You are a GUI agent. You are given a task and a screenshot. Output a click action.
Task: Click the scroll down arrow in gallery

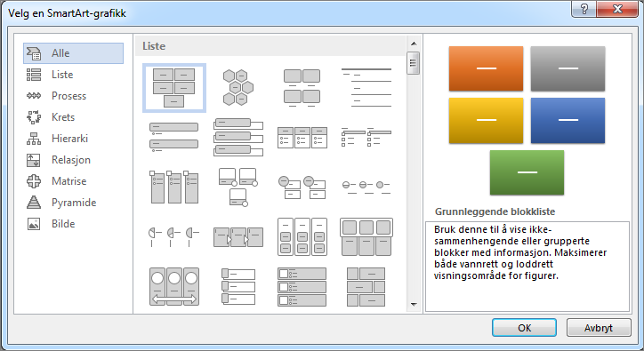pyautogui.click(x=414, y=305)
